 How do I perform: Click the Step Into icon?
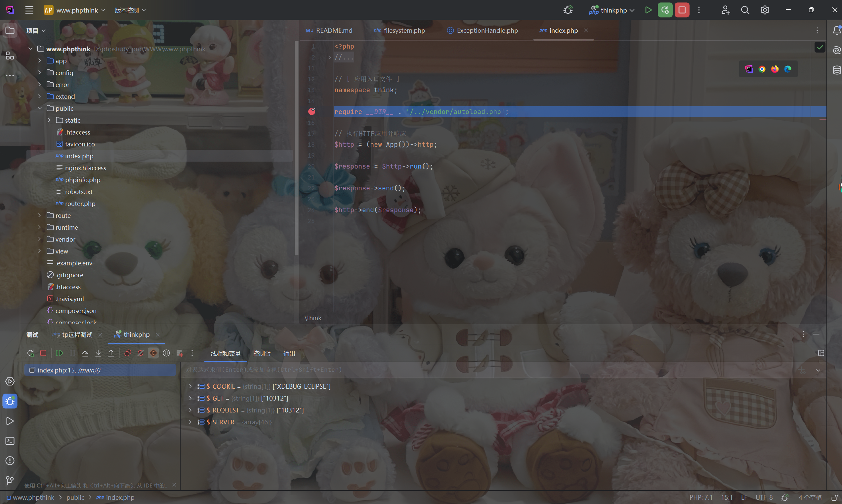pyautogui.click(x=98, y=353)
